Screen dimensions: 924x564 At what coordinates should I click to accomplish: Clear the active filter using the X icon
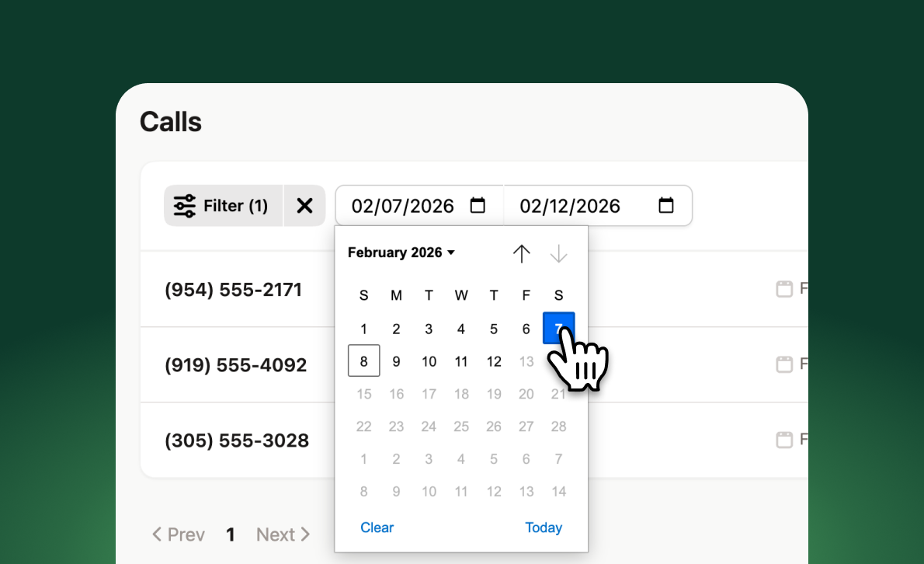[304, 205]
